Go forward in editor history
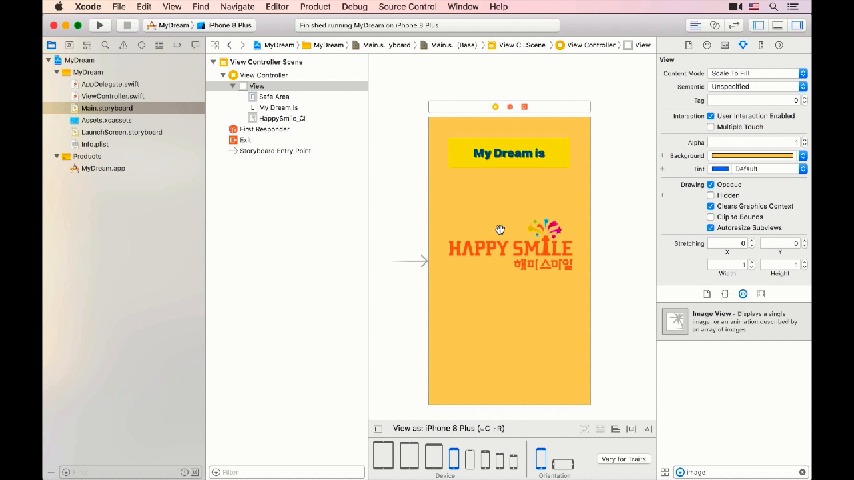The width and height of the screenshot is (854, 480). point(242,45)
